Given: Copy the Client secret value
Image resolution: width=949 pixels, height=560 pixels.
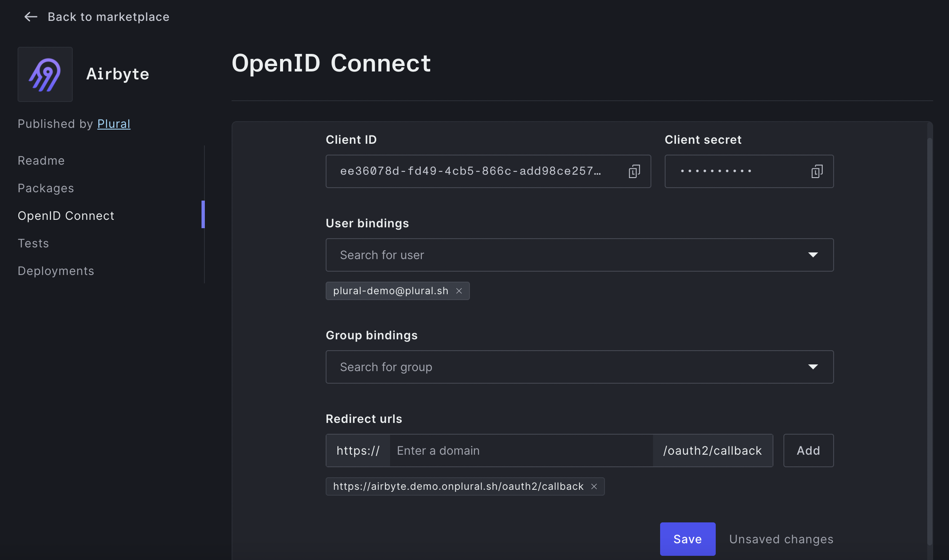Looking at the screenshot, I should point(817,171).
